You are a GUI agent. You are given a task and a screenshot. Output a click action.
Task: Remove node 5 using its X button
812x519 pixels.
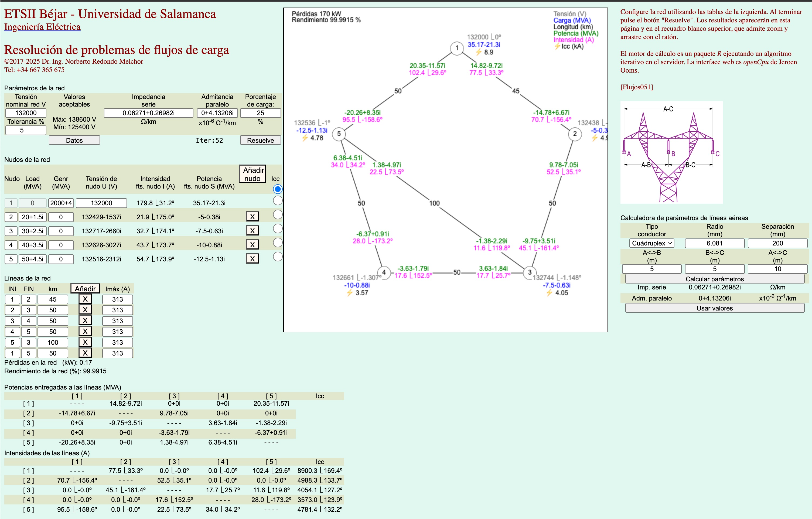tap(252, 259)
